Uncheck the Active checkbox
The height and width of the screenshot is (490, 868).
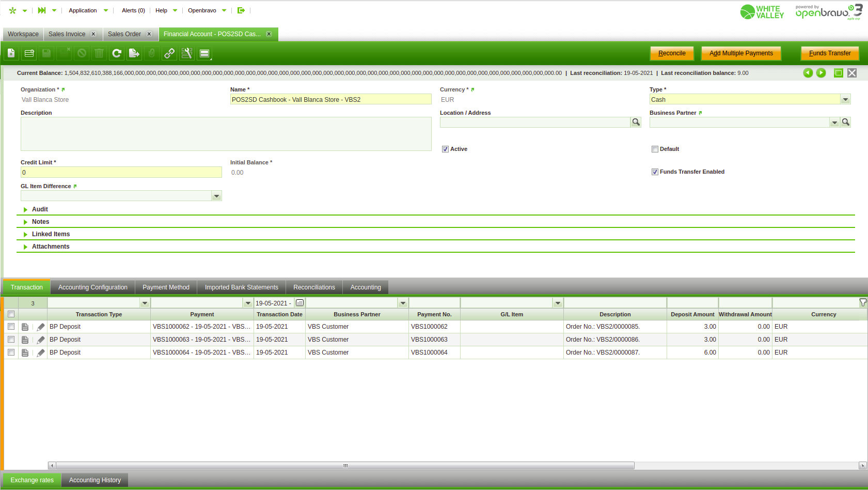pos(445,149)
